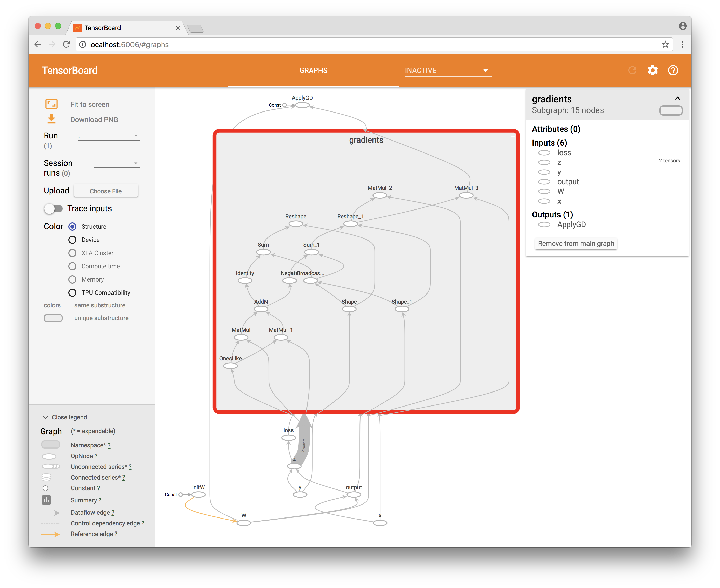Click the browser reload icon
The image size is (720, 588).
coord(66,44)
